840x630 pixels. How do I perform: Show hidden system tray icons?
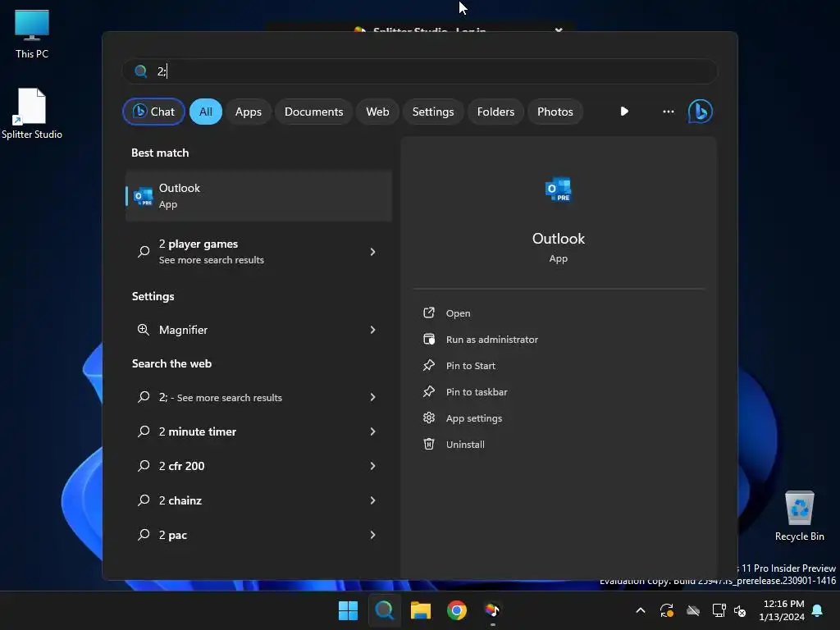pos(640,610)
